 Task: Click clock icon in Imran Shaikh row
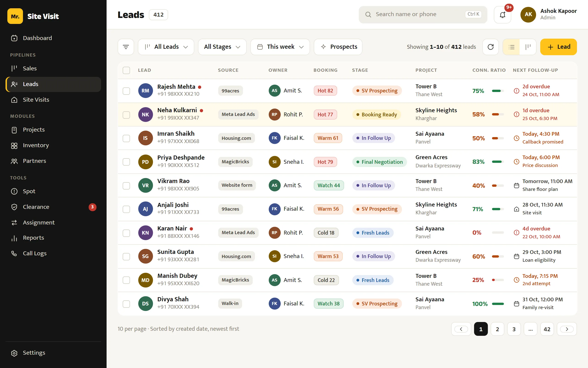point(516,138)
